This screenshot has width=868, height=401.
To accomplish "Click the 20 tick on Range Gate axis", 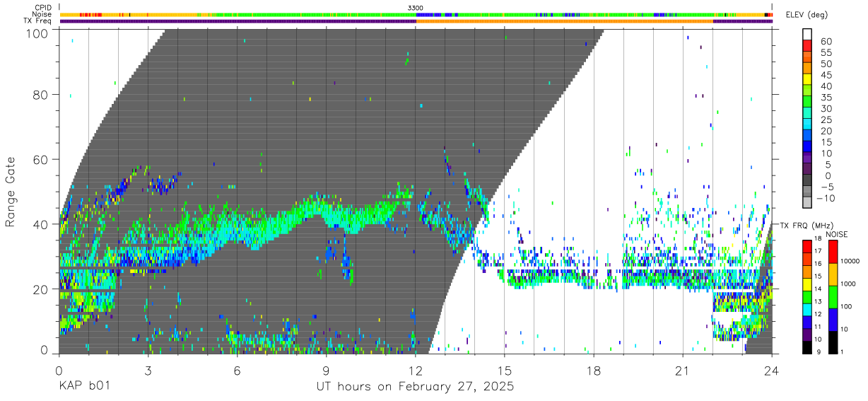I will click(41, 289).
